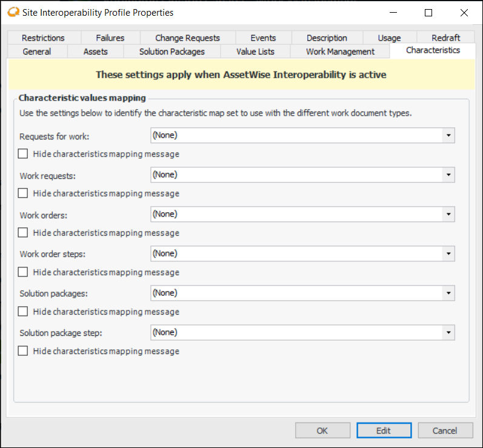This screenshot has height=448, width=483.
Task: Check Hide characteristics mapping message under Solution package step
Action: (23, 351)
